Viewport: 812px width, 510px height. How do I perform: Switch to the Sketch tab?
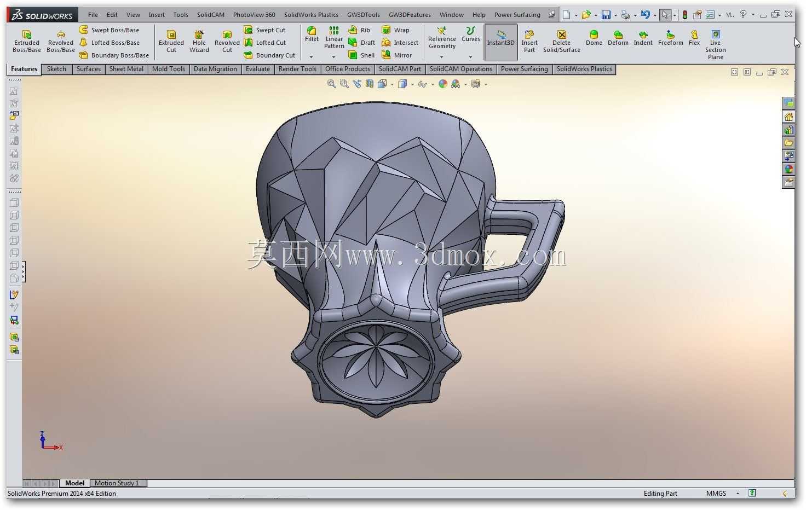point(56,69)
